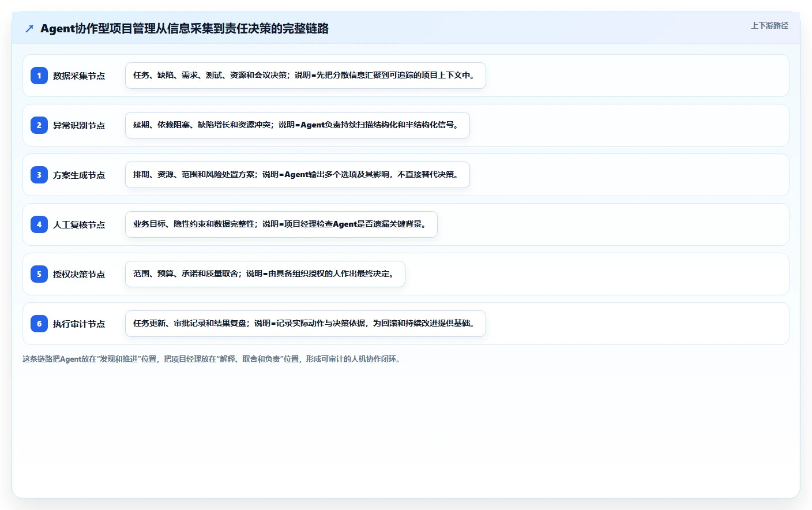Click the description box starting 任务更新、审批记录

pyautogui.click(x=306, y=324)
